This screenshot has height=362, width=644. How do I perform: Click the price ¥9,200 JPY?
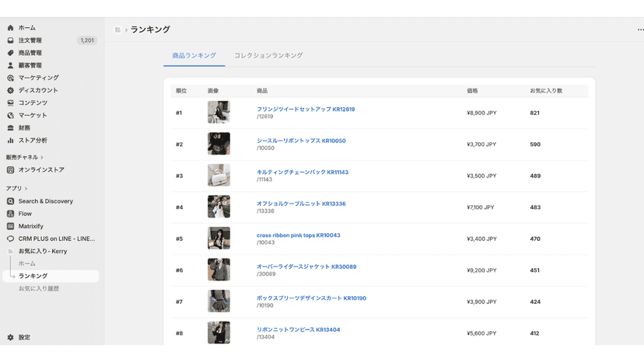[481, 270]
